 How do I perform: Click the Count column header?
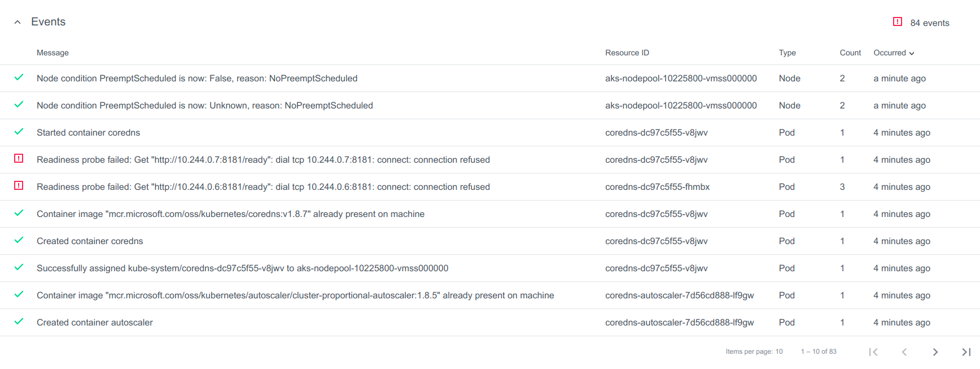(x=850, y=53)
